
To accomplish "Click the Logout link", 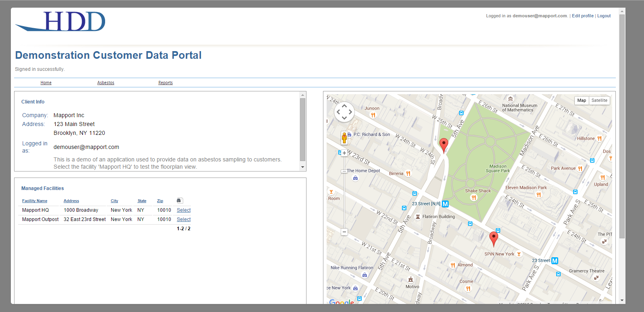I will point(604,16).
